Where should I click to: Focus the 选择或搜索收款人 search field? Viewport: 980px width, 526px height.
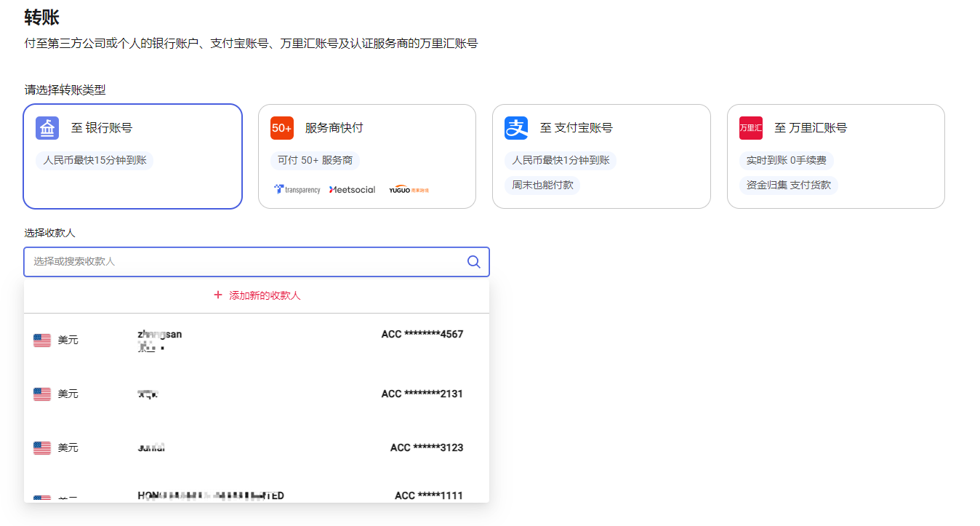tap(240, 262)
